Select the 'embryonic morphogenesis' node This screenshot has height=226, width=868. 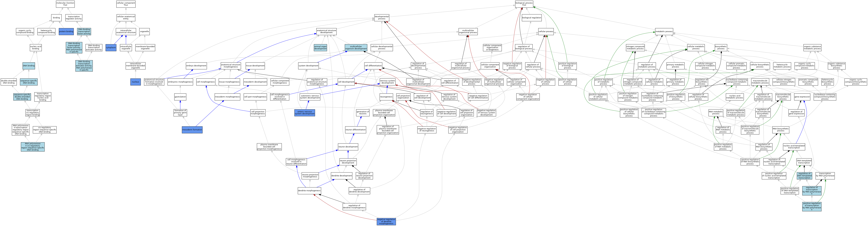tap(180, 82)
